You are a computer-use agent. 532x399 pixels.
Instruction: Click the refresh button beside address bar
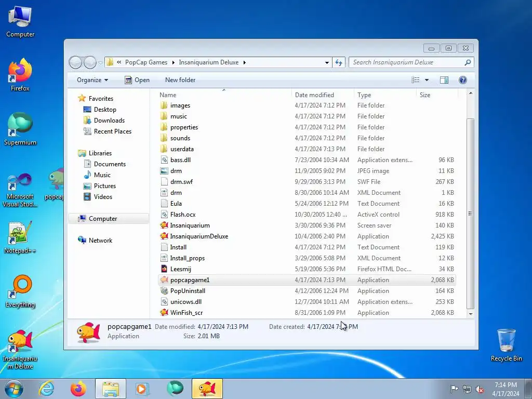339,62
